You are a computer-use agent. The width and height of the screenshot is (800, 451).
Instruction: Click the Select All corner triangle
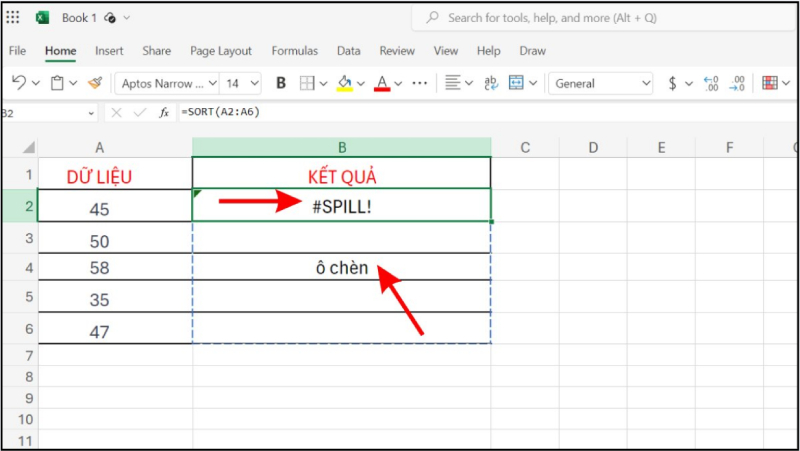[x=29, y=148]
